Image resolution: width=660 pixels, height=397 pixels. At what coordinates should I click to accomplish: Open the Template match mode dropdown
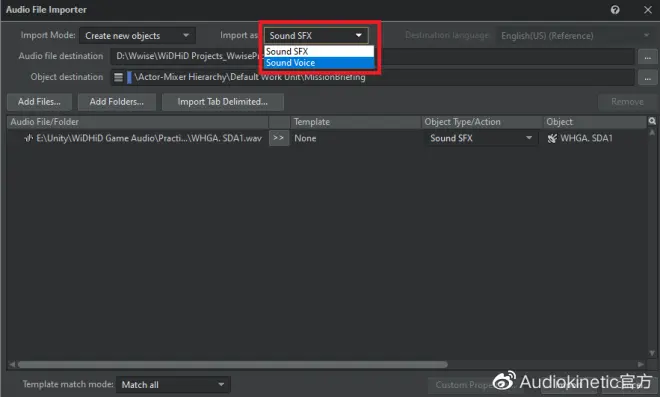tap(173, 385)
